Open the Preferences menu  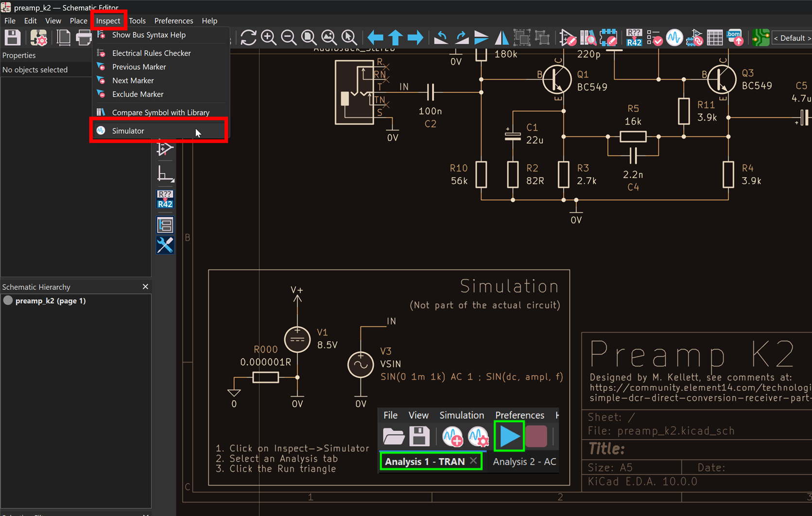point(173,21)
